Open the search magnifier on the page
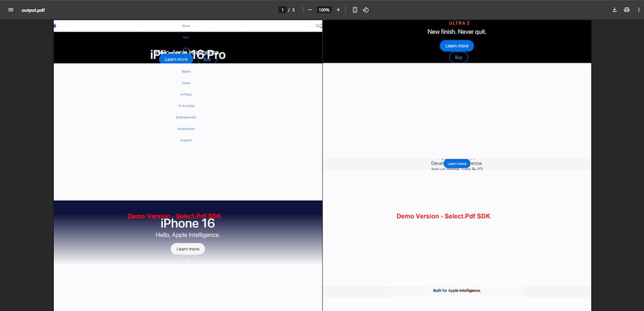Image resolution: width=644 pixels, height=311 pixels. [x=318, y=25]
